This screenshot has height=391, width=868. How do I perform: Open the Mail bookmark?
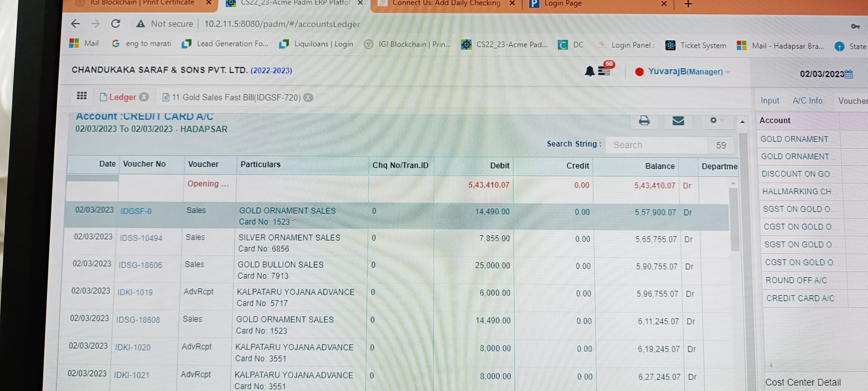point(84,43)
